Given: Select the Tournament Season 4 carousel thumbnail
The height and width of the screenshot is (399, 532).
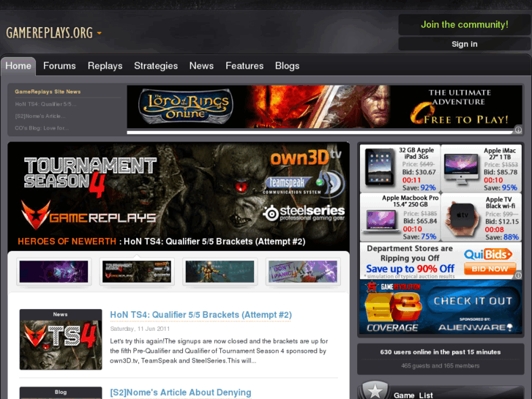Looking at the screenshot, I should tap(137, 272).
